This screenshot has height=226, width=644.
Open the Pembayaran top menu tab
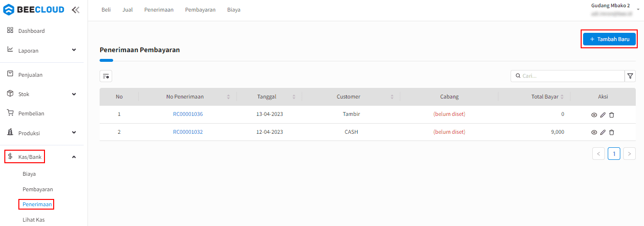click(200, 10)
